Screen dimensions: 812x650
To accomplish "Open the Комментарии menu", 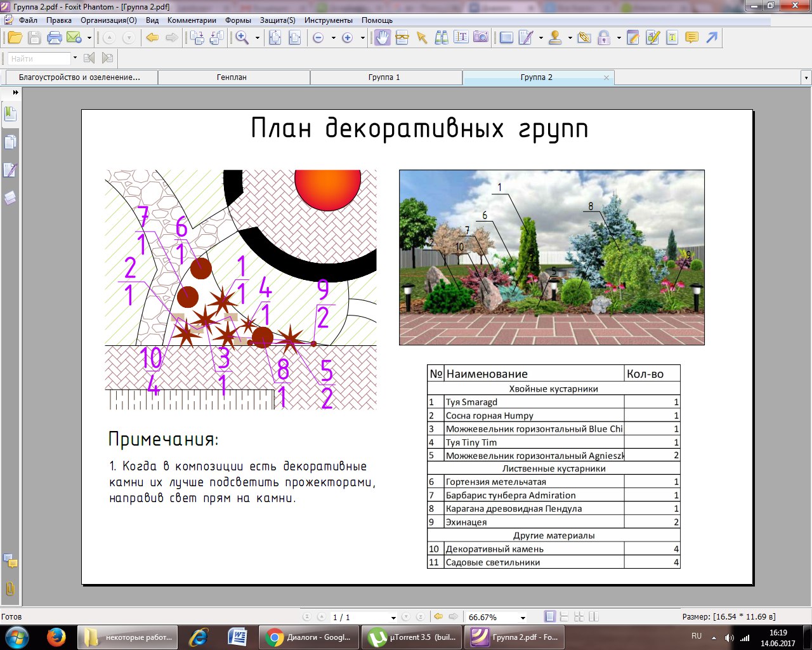I will [192, 20].
